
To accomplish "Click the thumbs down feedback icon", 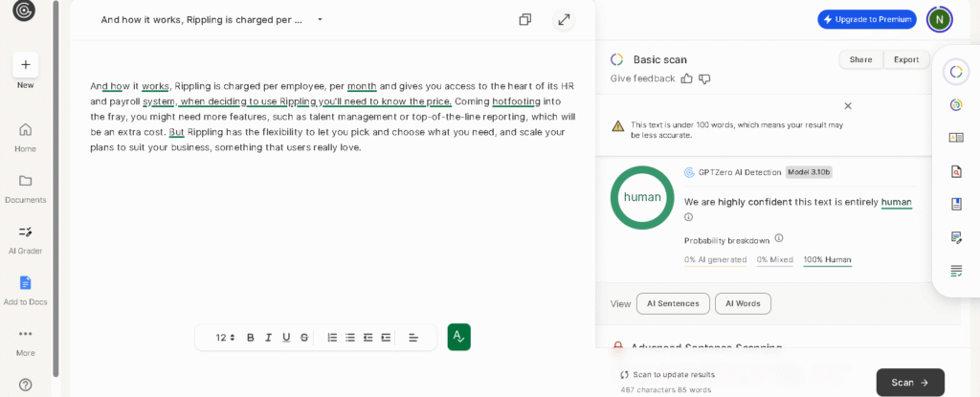I will point(704,78).
